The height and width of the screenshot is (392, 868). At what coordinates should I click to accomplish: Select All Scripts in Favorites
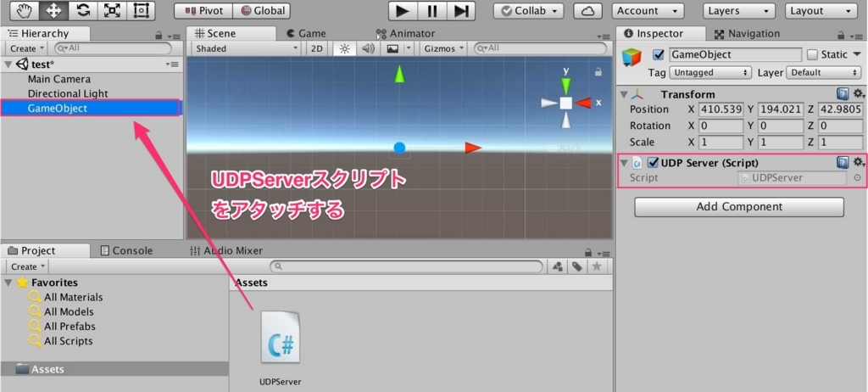[x=68, y=341]
